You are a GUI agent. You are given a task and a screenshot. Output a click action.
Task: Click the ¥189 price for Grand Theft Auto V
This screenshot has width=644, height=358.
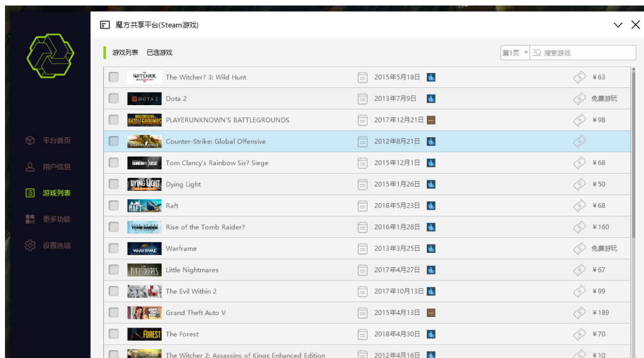point(600,313)
